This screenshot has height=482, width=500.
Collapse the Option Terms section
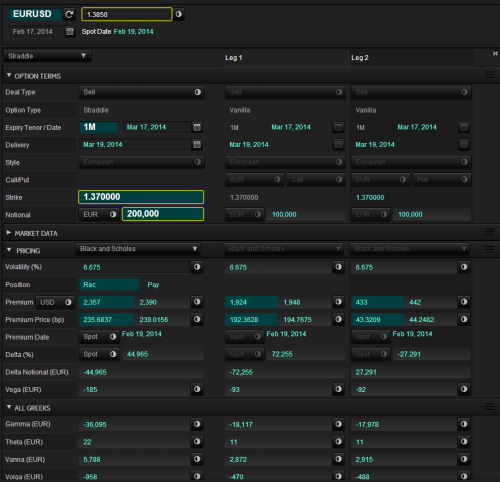(9, 75)
